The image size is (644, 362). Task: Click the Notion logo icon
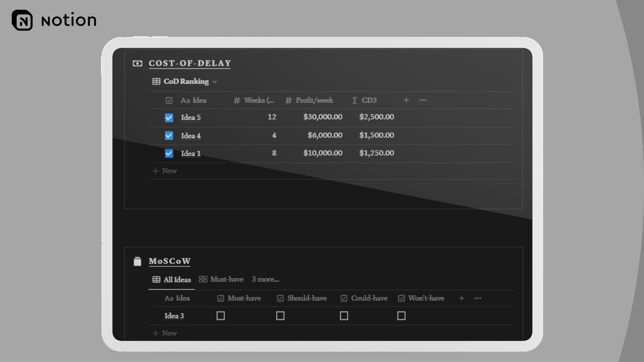pyautogui.click(x=22, y=20)
